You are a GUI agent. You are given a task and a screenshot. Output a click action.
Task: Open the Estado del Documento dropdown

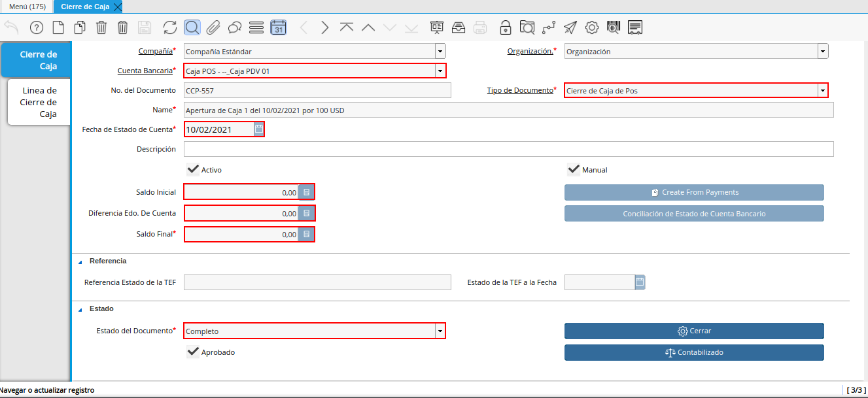click(440, 331)
